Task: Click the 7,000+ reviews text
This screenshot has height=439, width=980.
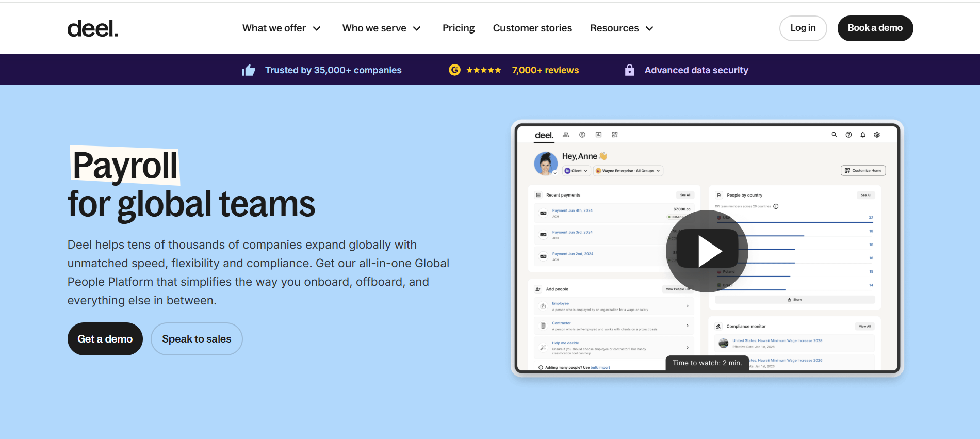Action: click(545, 70)
